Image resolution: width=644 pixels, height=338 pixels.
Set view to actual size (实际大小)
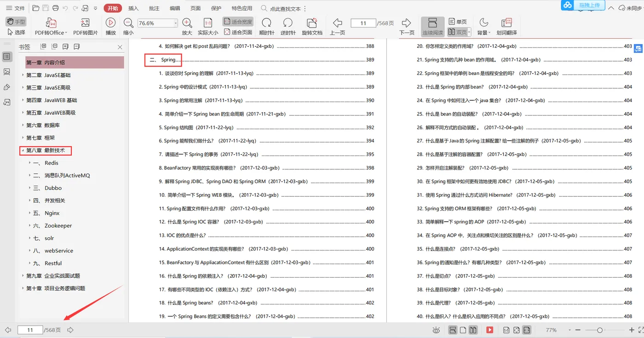(208, 27)
